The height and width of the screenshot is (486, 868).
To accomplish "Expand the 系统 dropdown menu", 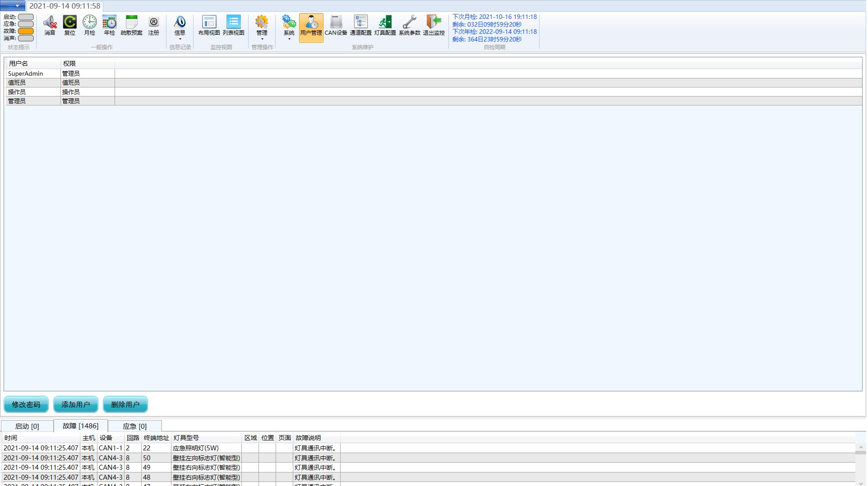I will pyautogui.click(x=289, y=28).
